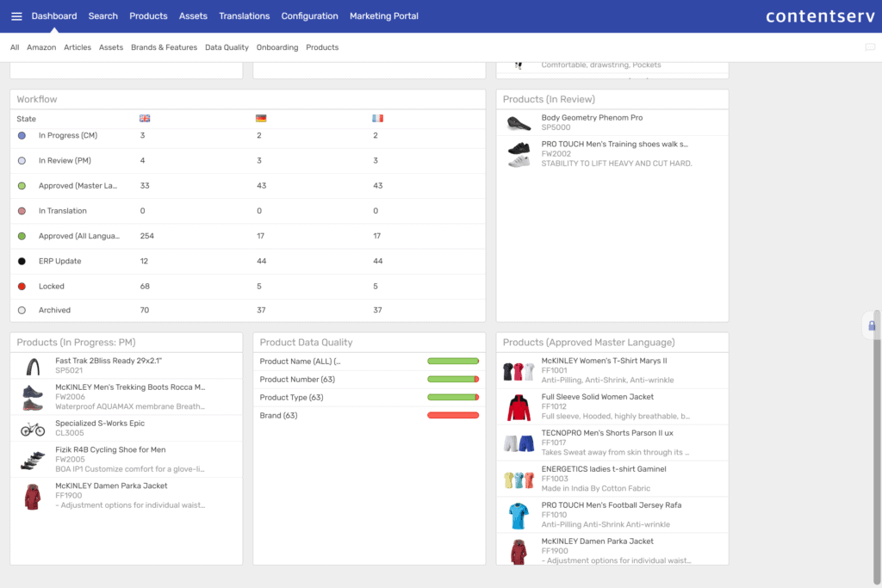Click the Full Sleeve Solid Women Jacket thumbnail
The width and height of the screenshot is (882, 588).
(519, 408)
